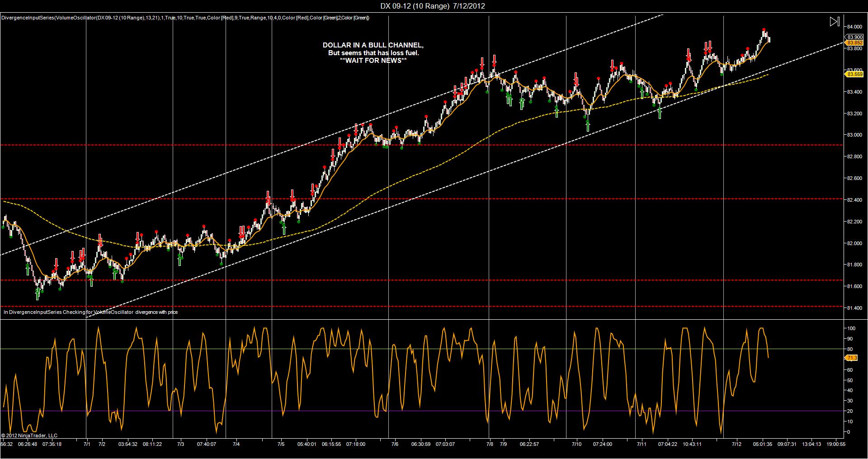Select the DivergenceInputSeries indicator label
868x459 pixels.
(185, 18)
